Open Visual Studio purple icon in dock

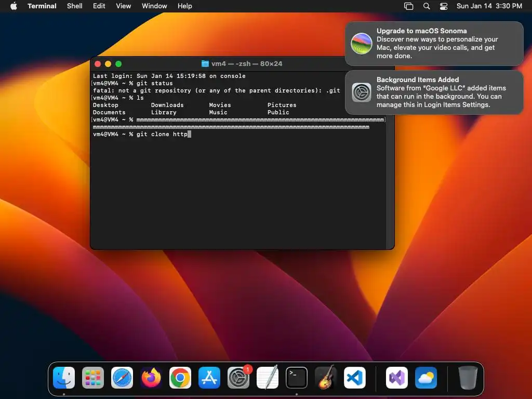click(x=396, y=377)
